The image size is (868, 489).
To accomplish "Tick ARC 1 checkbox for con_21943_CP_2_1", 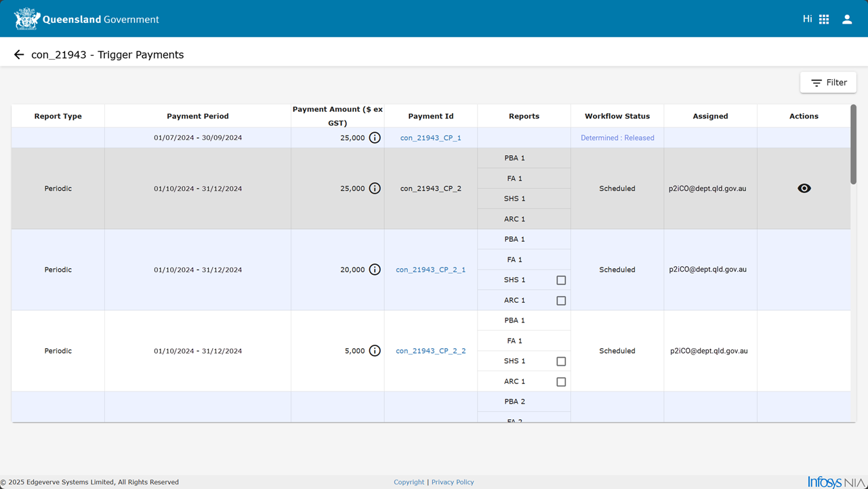I will (x=561, y=300).
